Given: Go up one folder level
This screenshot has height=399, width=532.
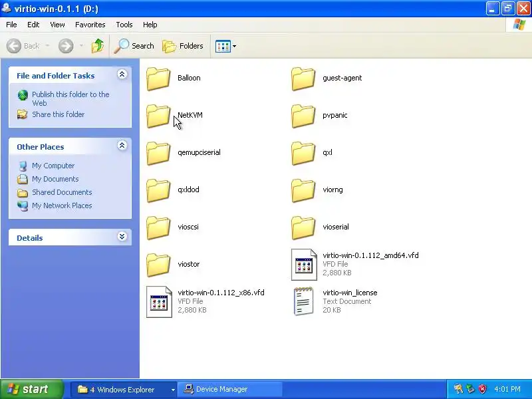Looking at the screenshot, I should (98, 46).
